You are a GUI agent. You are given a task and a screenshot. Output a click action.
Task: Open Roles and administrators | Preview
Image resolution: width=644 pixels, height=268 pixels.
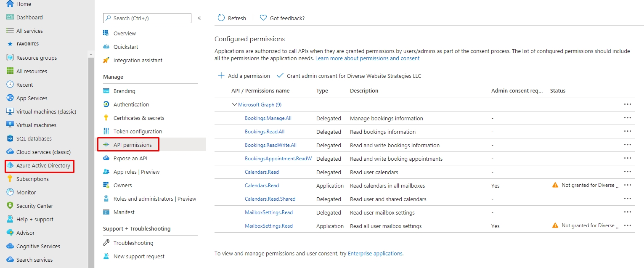pyautogui.click(x=155, y=199)
